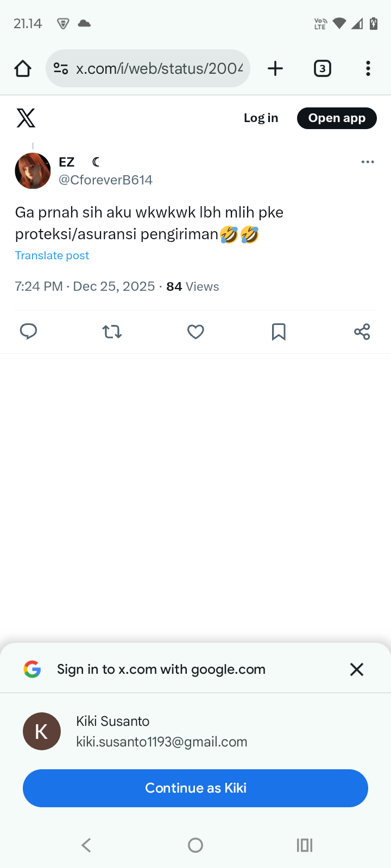Tap the share post icon
Screen dimensions: 391x868
(362, 331)
